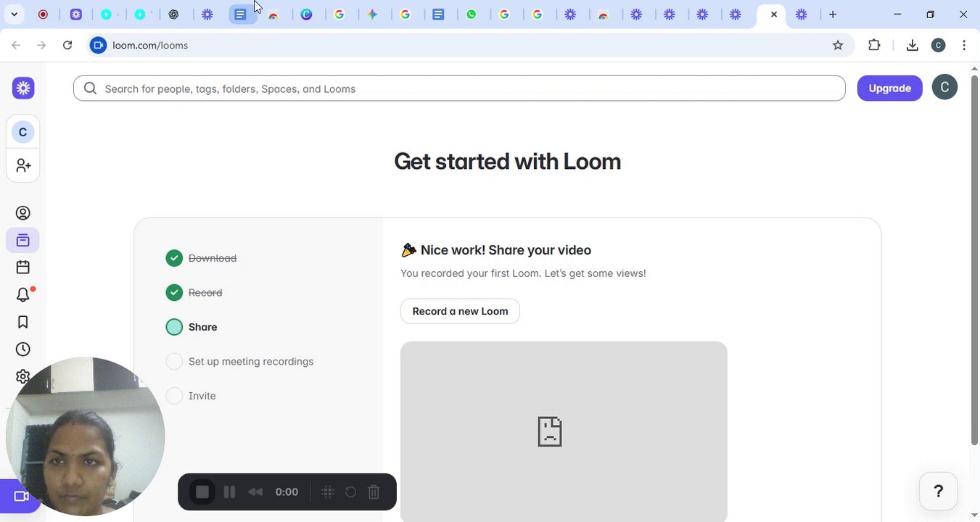The image size is (980, 522).
Task: Delete the recording with trash icon
Action: click(374, 492)
